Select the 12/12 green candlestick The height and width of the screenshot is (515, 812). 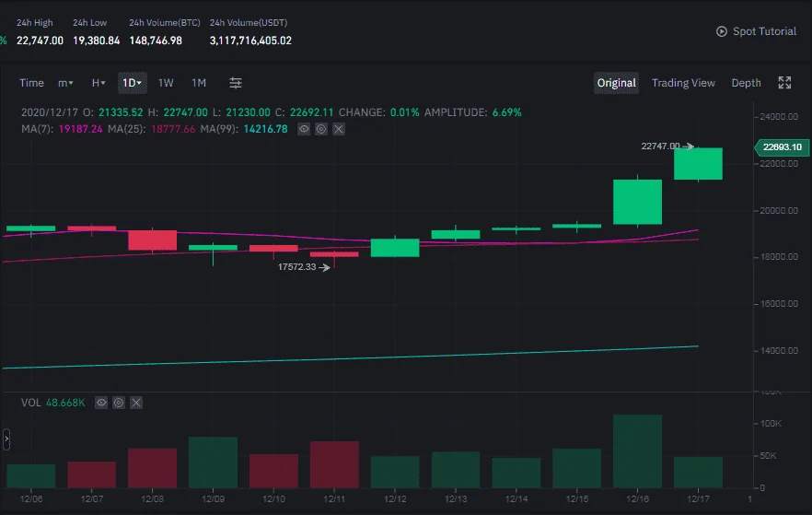coord(395,248)
